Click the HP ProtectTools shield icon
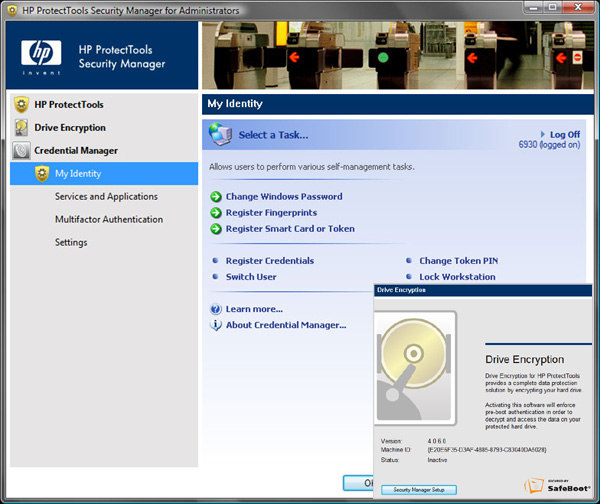The image size is (600, 504). click(x=21, y=105)
